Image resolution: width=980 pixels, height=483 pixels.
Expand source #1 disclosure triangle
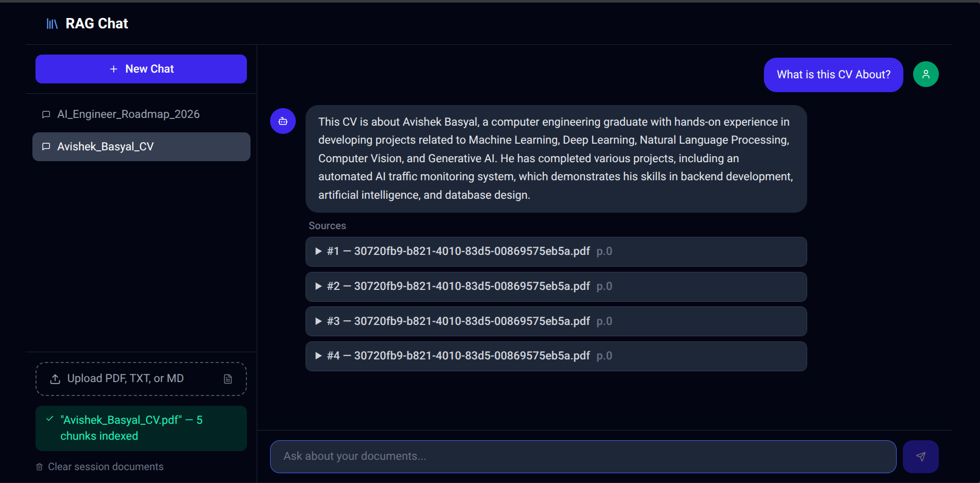318,251
